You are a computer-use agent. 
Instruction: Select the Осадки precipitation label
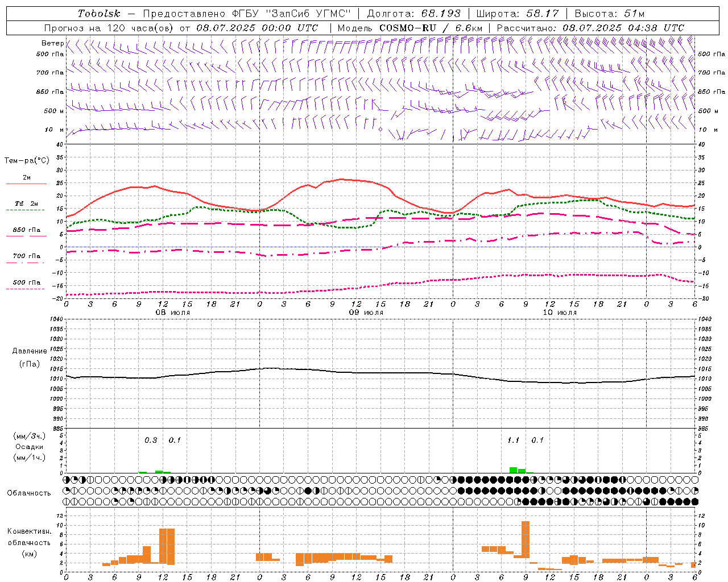click(x=30, y=447)
